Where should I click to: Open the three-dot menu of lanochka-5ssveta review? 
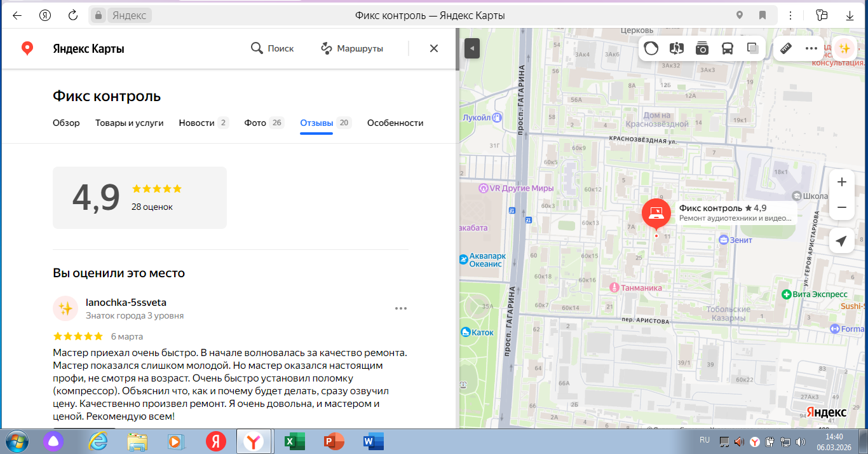(400, 308)
